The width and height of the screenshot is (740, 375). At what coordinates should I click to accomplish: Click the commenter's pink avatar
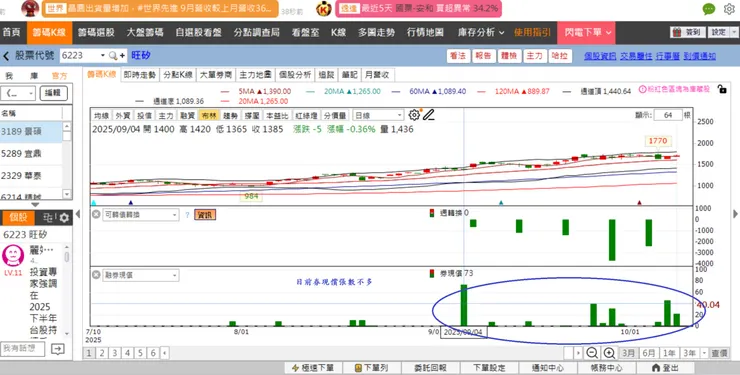(13, 256)
